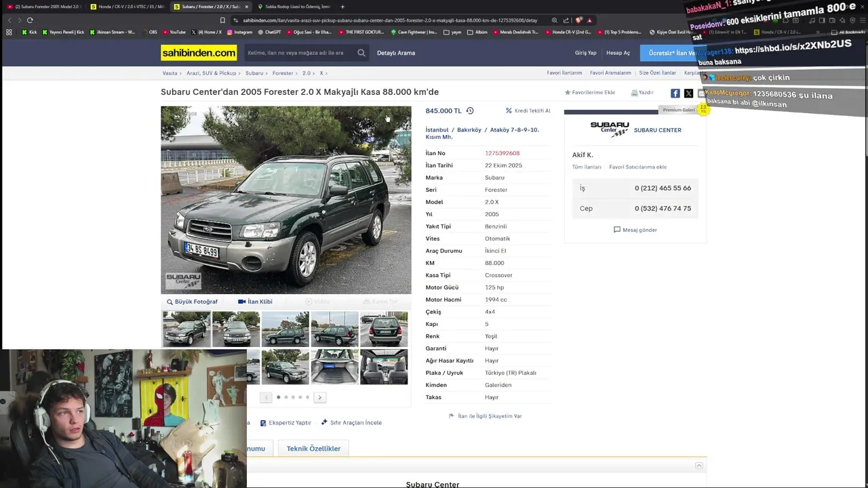Click the share icon in address bar

[x=566, y=20]
